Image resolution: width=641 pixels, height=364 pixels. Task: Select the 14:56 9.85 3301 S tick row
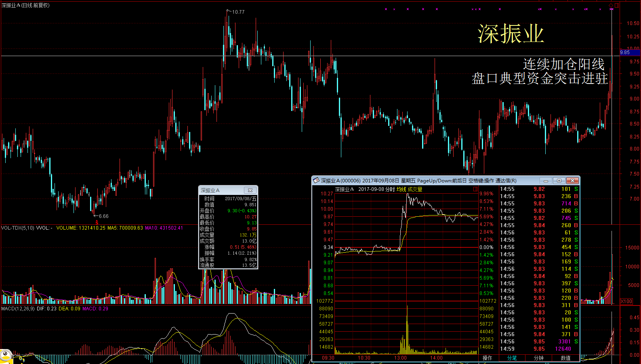point(540,341)
